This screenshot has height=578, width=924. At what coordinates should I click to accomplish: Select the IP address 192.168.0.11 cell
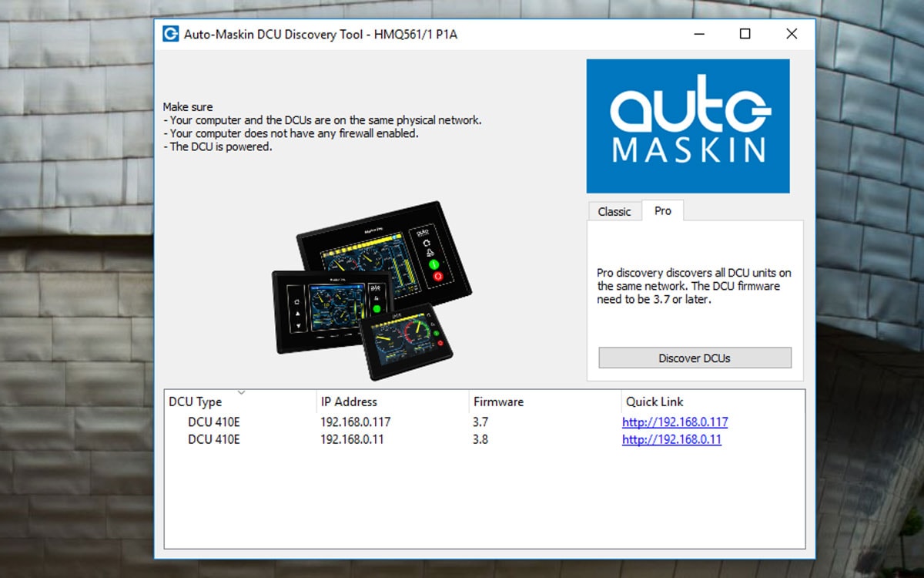point(352,439)
